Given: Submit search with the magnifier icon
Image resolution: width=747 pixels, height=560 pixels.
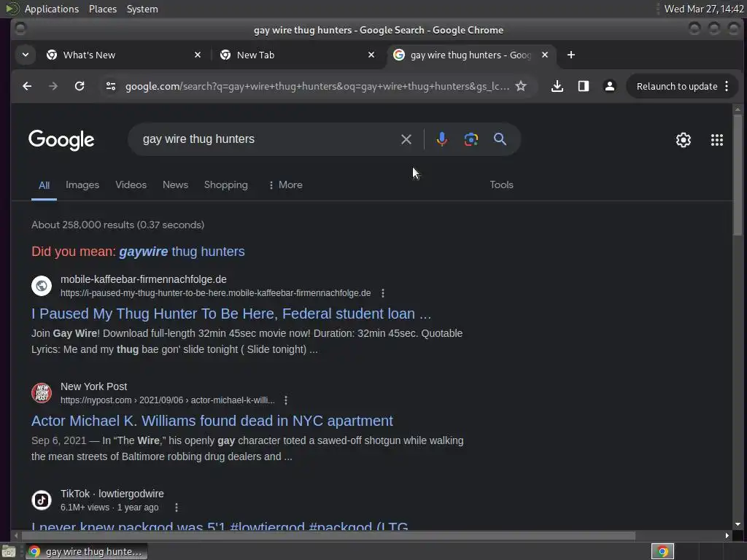Looking at the screenshot, I should point(500,139).
